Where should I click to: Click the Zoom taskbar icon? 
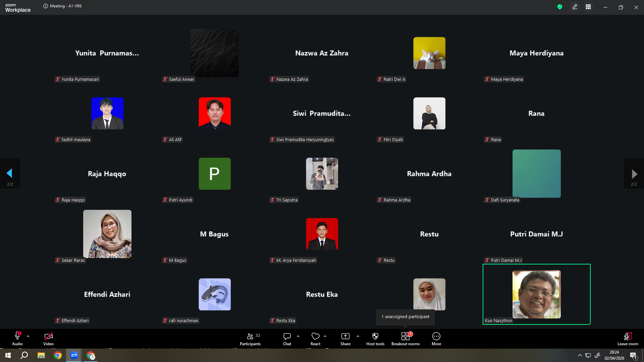coord(74,355)
